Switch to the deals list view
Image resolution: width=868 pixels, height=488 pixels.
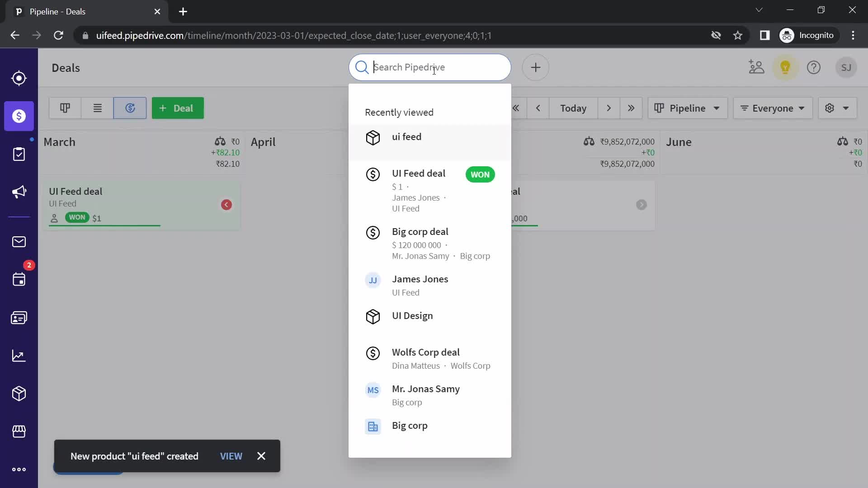coord(97,108)
